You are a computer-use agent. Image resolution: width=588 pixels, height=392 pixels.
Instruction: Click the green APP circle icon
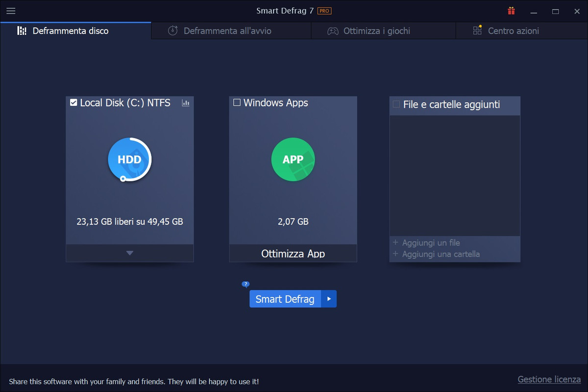pyautogui.click(x=293, y=159)
